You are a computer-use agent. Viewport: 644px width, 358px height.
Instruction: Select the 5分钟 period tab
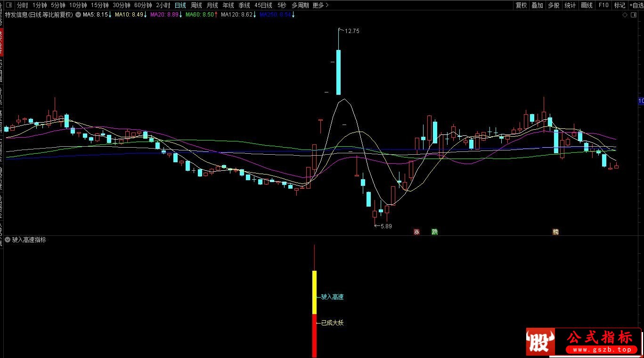point(58,5)
